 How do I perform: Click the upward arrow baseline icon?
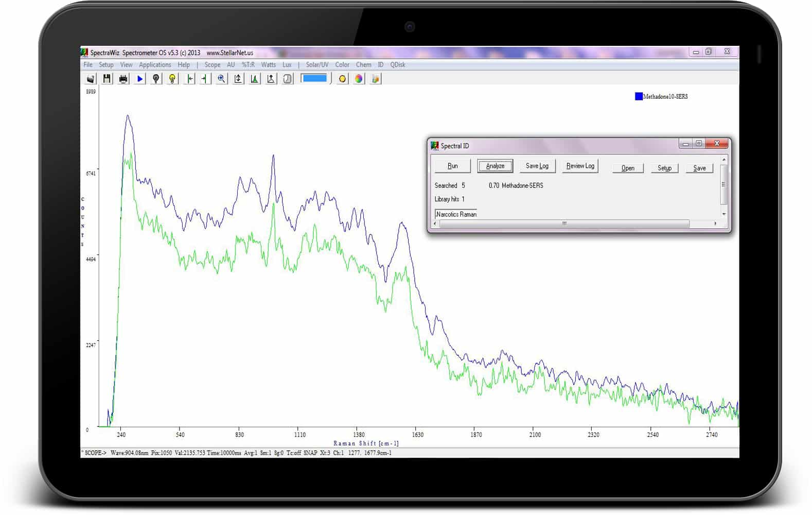click(271, 79)
